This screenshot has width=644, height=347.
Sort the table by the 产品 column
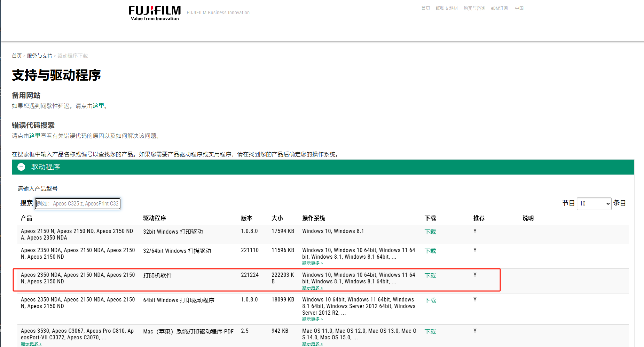[26, 218]
